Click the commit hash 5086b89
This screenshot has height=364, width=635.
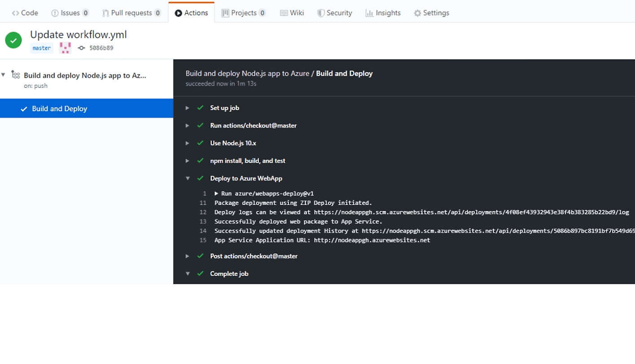point(101,48)
